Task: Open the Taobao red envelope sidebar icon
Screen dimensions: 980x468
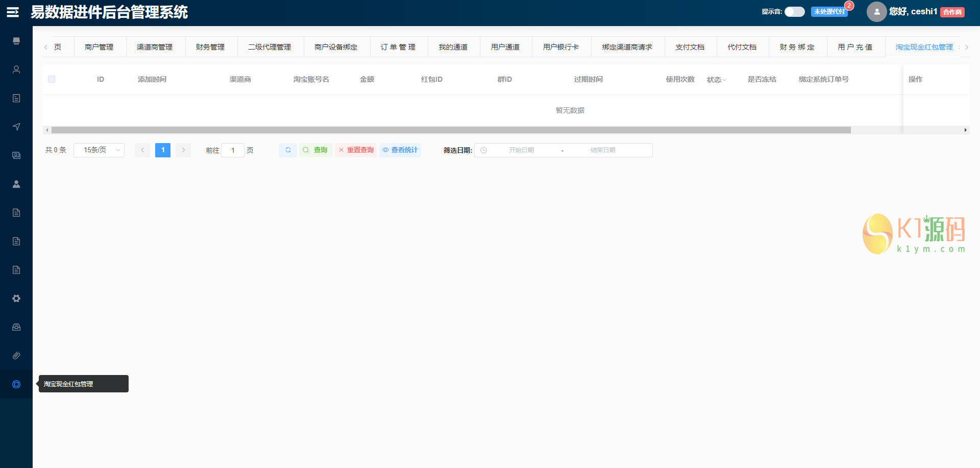Action: (x=16, y=384)
